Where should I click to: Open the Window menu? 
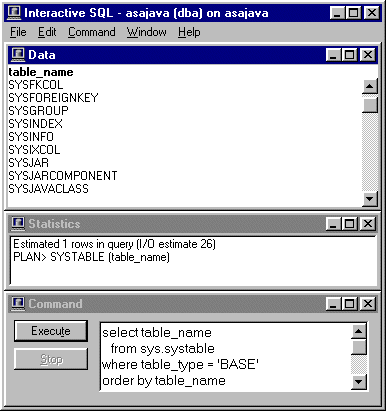(146, 32)
